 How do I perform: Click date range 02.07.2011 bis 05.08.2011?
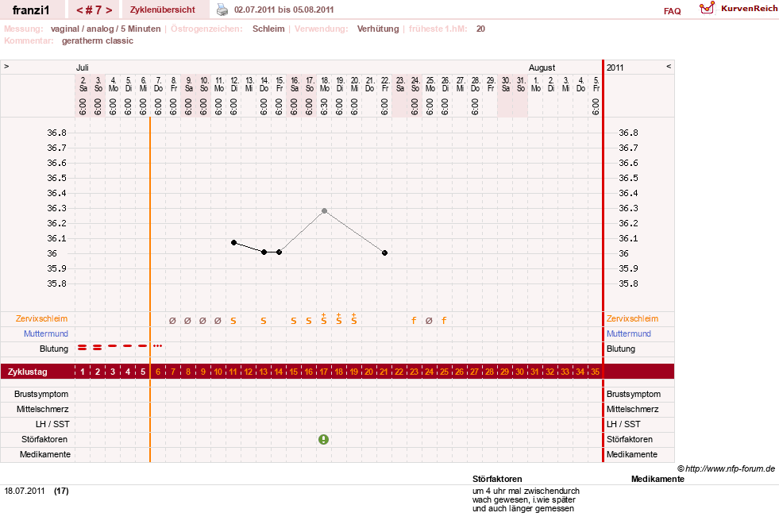283,10
